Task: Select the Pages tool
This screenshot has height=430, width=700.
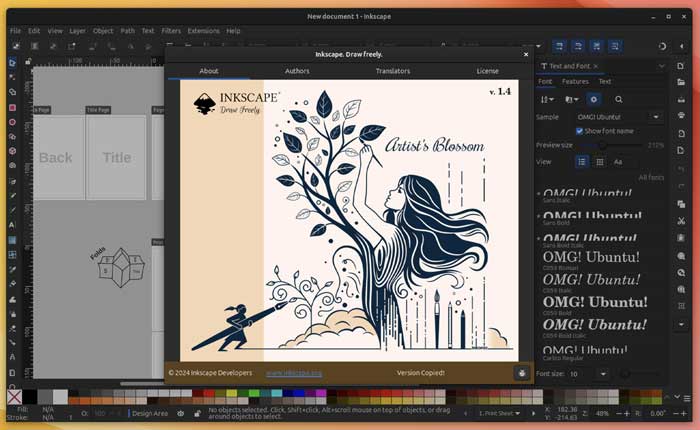Action: tap(12, 372)
